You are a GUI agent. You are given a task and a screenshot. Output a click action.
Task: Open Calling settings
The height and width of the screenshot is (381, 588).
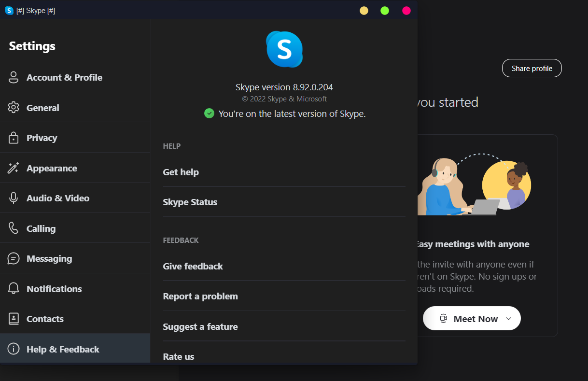coord(75,228)
